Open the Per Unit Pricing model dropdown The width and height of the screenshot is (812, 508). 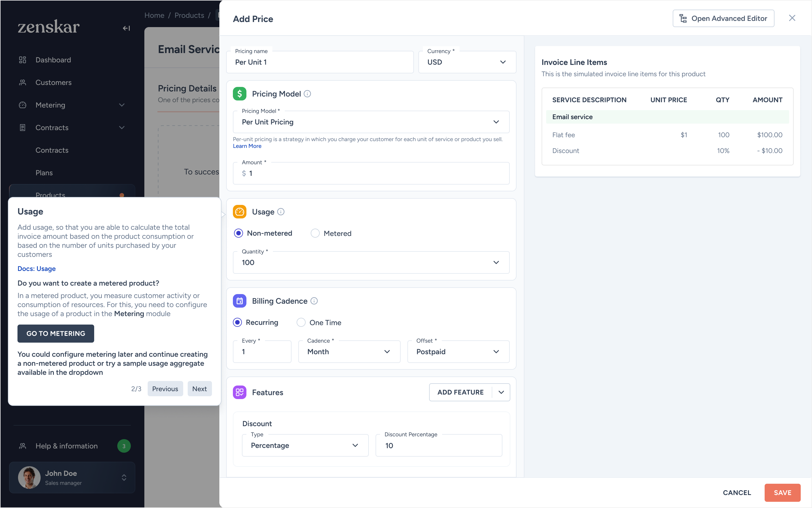click(x=371, y=122)
